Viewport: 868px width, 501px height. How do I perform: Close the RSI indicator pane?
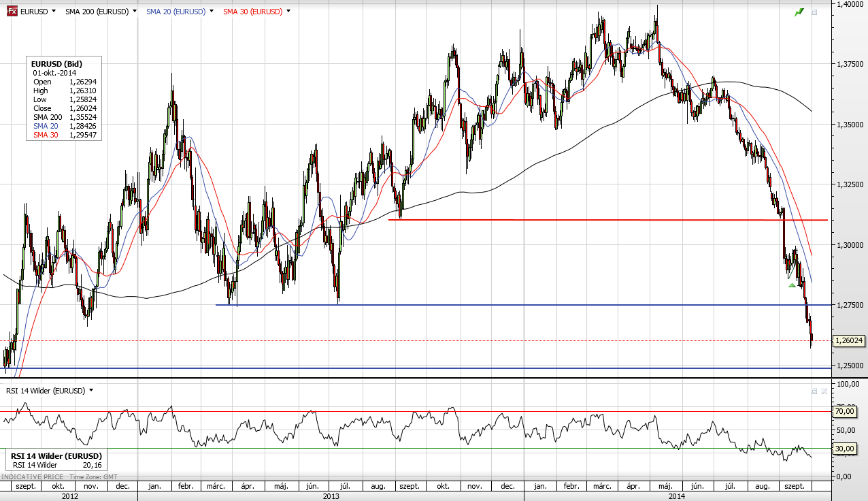[824, 391]
